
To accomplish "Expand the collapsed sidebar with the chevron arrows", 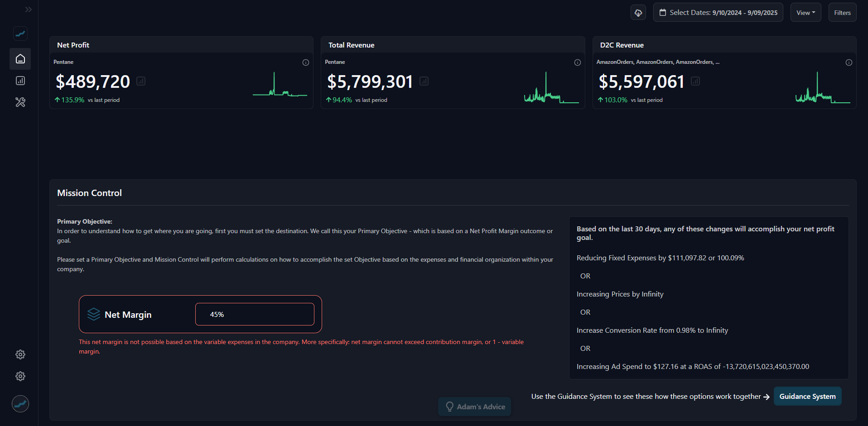I will pyautogui.click(x=29, y=9).
